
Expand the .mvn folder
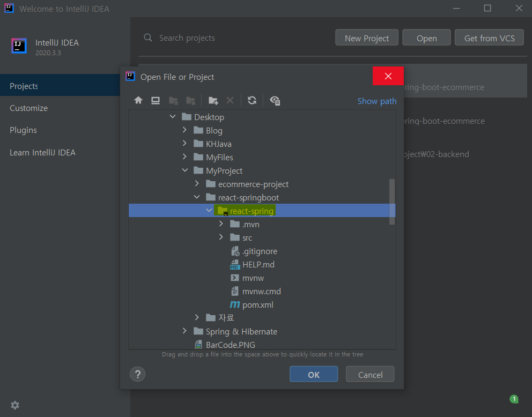221,224
